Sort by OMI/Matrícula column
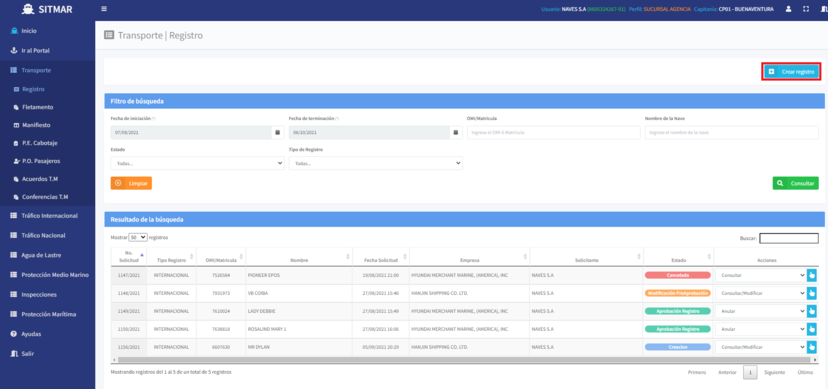This screenshot has width=828, height=389. [x=221, y=257]
